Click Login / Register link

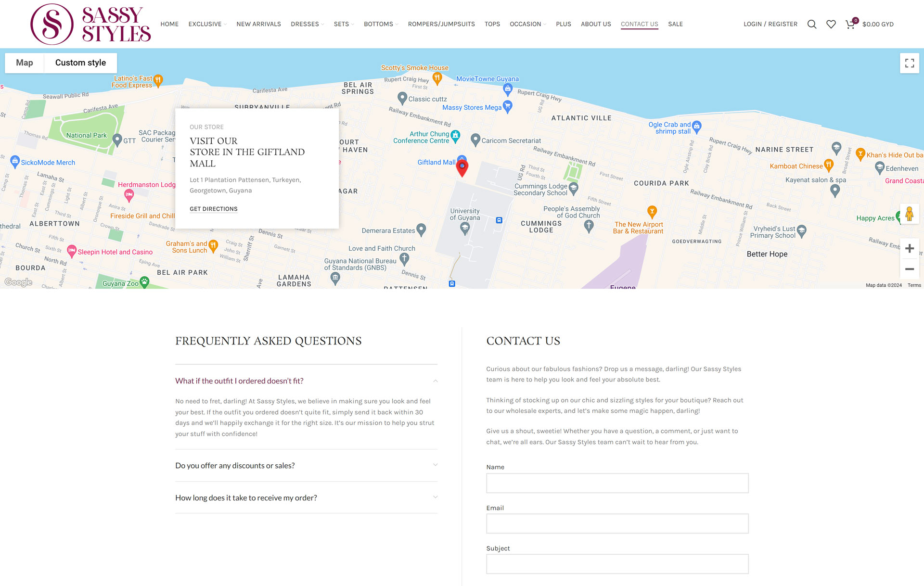pos(770,24)
